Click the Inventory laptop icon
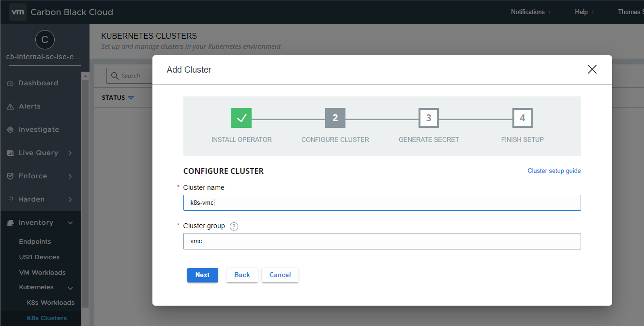644x326 pixels. 10,223
